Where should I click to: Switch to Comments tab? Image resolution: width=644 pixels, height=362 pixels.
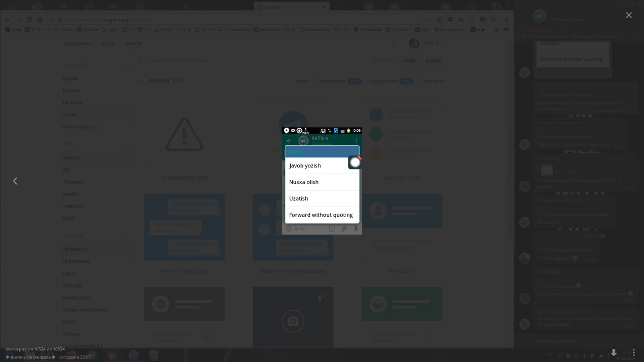click(x=433, y=81)
